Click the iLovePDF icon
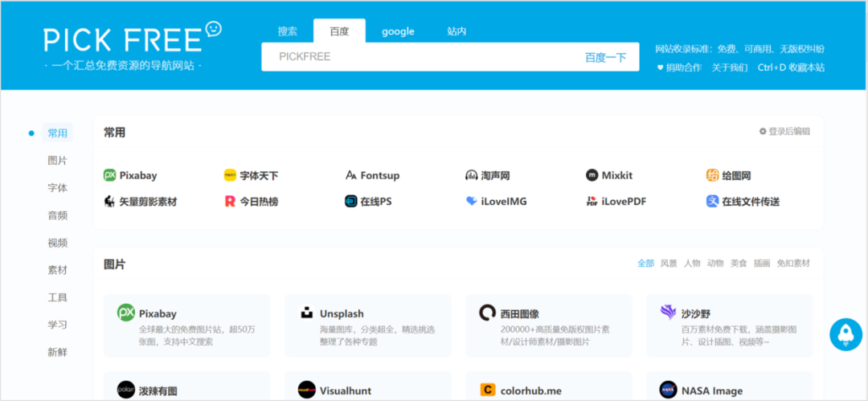 (x=592, y=201)
